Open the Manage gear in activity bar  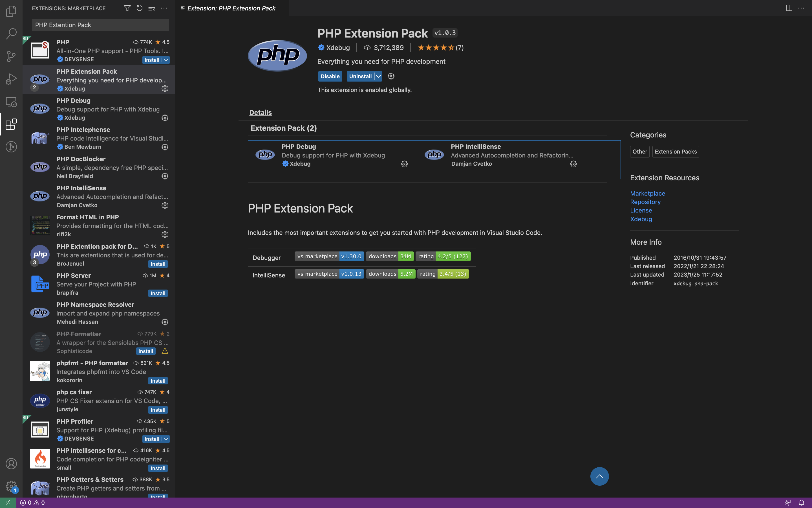pyautogui.click(x=11, y=486)
